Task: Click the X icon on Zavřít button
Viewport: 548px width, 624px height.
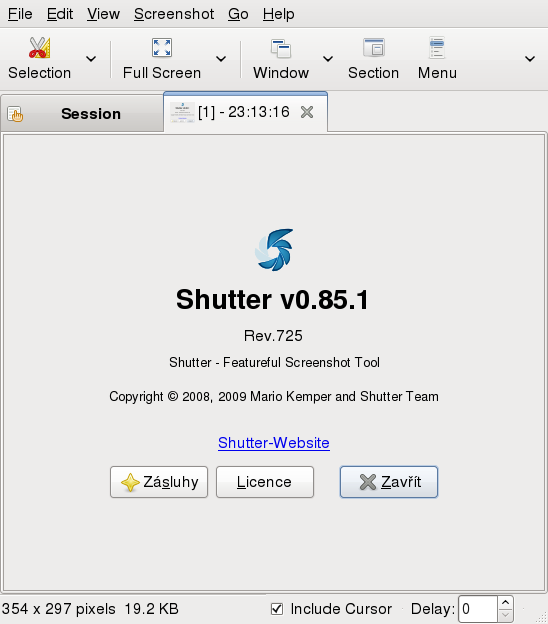Action: (x=368, y=482)
